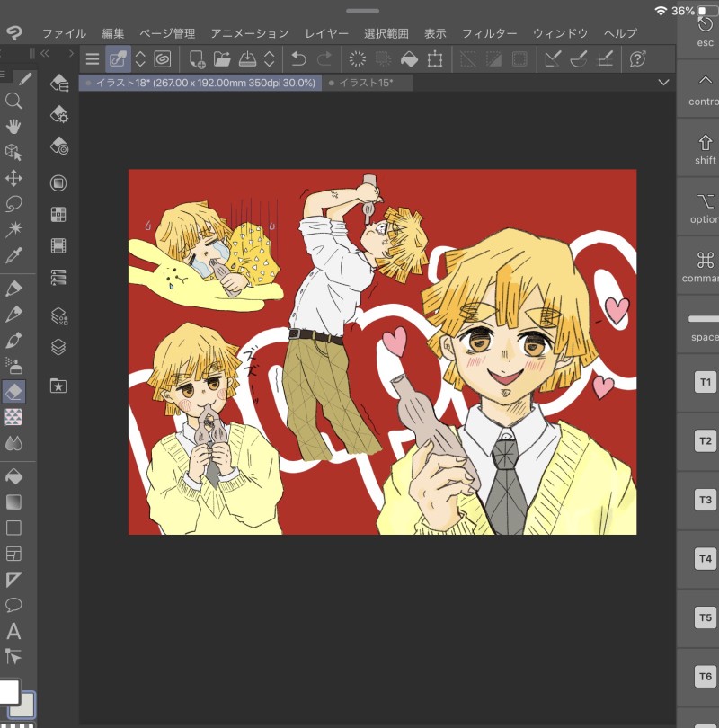
Task: Open the 編集 menu
Action: [113, 33]
